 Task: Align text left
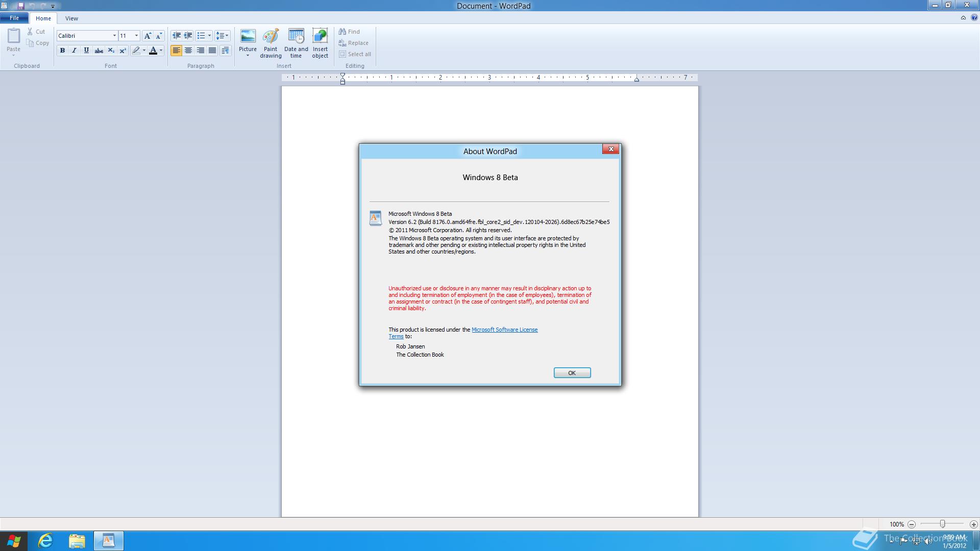(x=176, y=51)
